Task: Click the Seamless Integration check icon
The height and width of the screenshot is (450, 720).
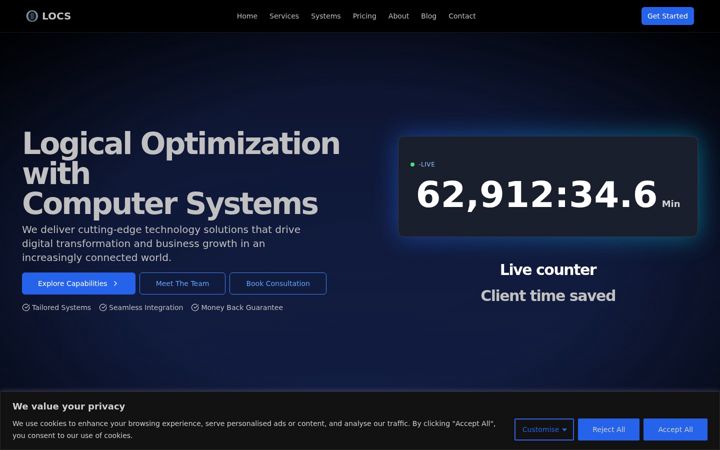Action: click(103, 308)
